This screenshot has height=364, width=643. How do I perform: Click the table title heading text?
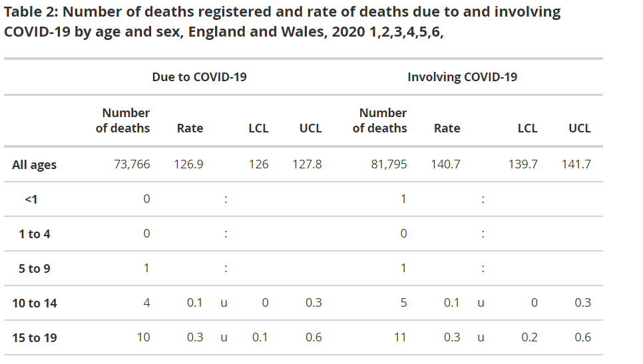tap(282, 21)
